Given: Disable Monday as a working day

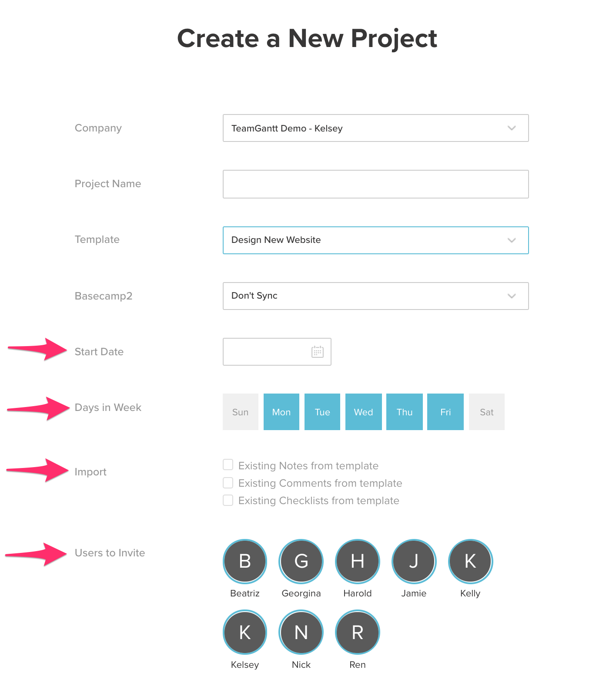Looking at the screenshot, I should (x=281, y=411).
